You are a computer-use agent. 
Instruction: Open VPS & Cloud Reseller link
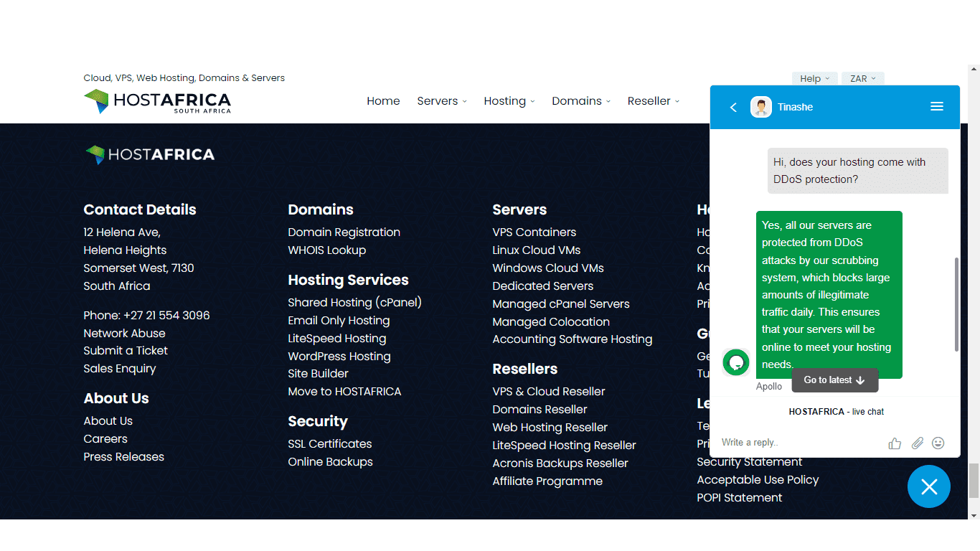[548, 392]
